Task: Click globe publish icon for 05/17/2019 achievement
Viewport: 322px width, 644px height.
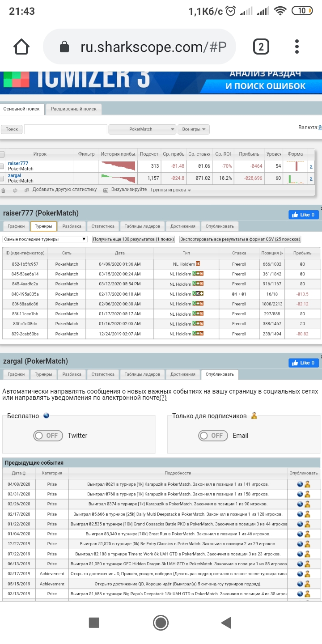Action: click(x=301, y=574)
